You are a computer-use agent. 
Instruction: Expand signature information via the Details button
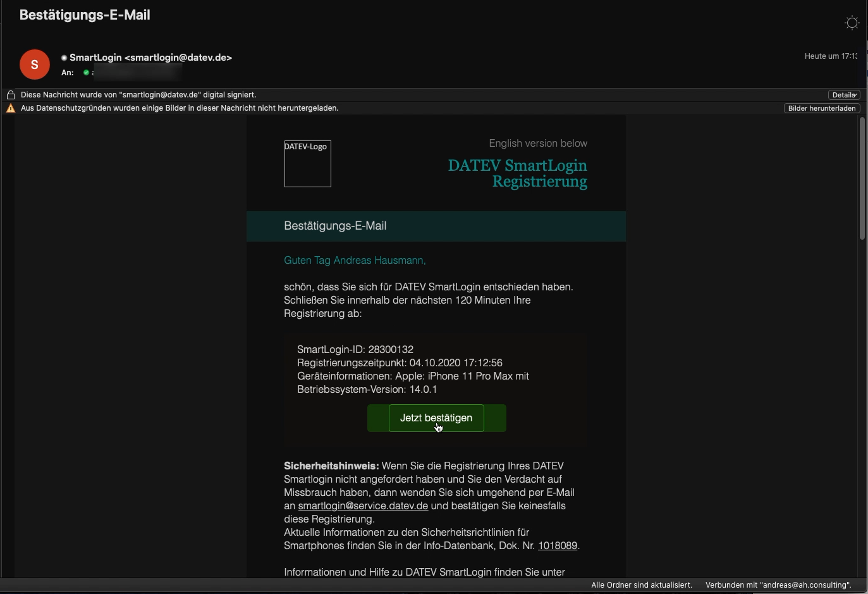[x=844, y=95]
